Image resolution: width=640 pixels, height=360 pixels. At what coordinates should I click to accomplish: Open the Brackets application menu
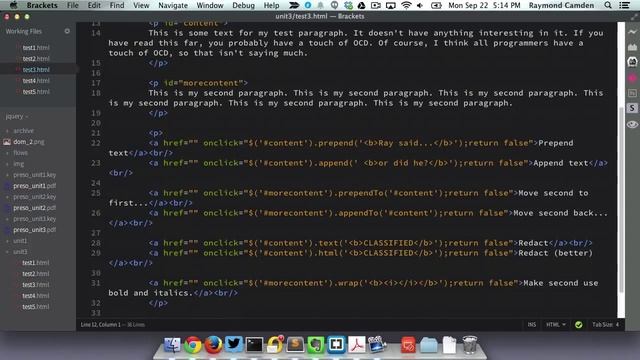pos(42,5)
